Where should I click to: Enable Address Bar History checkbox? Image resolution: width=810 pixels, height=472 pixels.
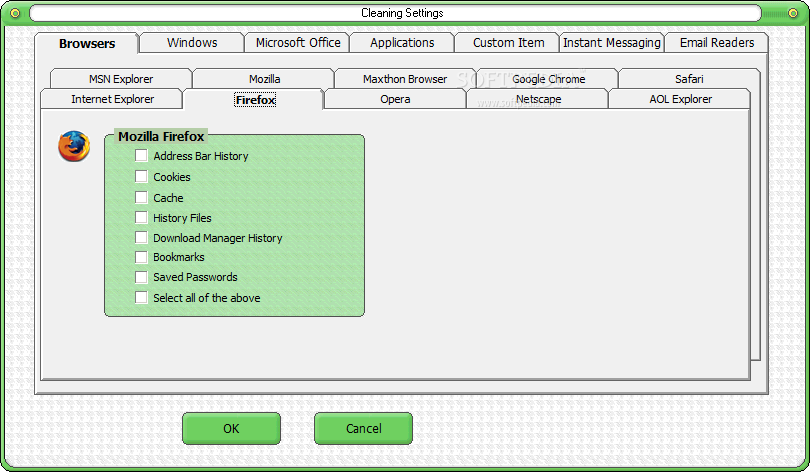pos(141,155)
